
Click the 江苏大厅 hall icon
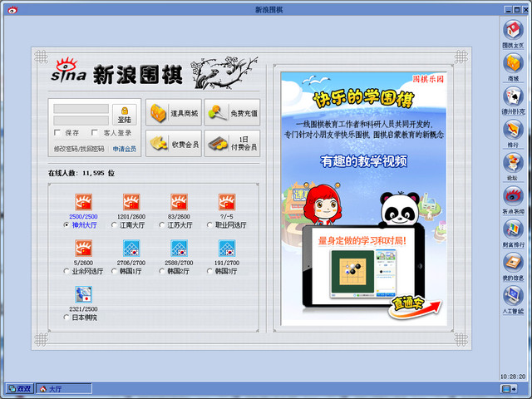pyautogui.click(x=180, y=202)
